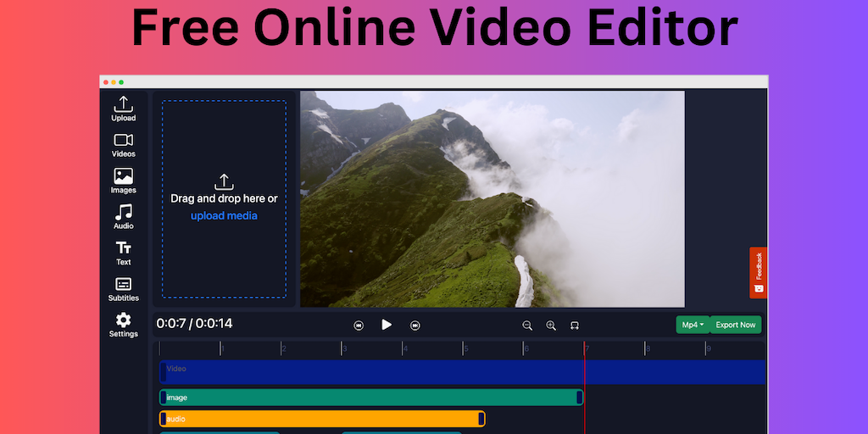This screenshot has height=434, width=868.
Task: Select the orange audio track clip
Action: [x=322, y=419]
